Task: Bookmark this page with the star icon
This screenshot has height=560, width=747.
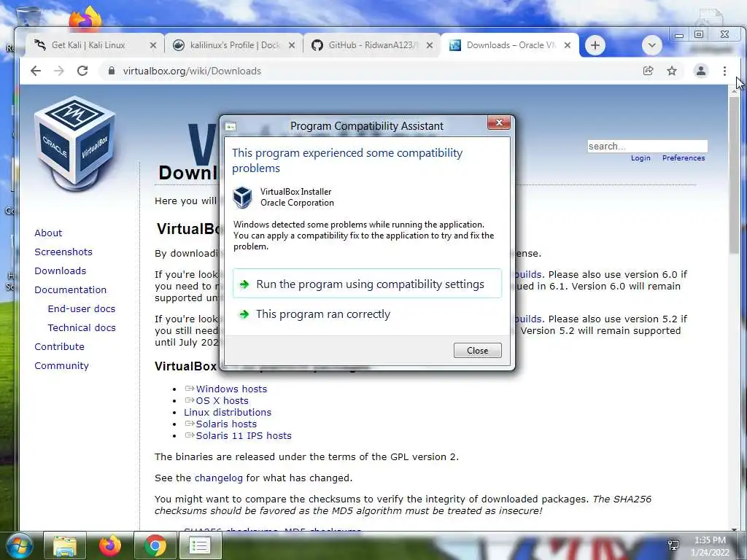Action: tap(672, 71)
